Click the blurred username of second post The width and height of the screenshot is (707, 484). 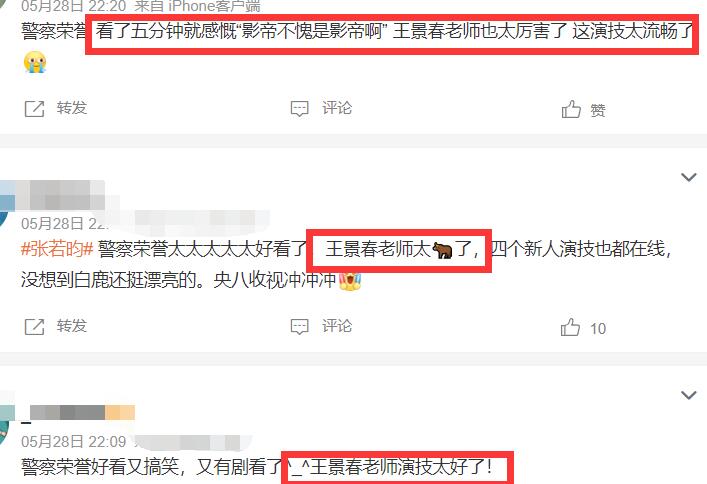[52, 195]
